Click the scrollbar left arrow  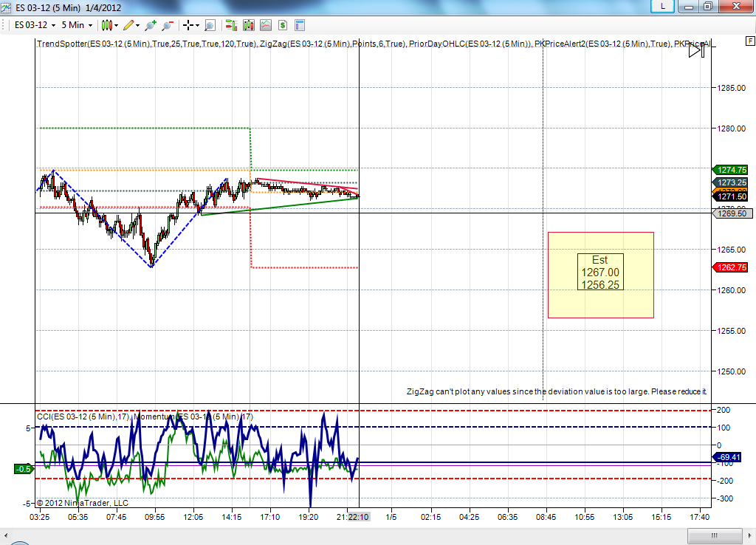6,535
